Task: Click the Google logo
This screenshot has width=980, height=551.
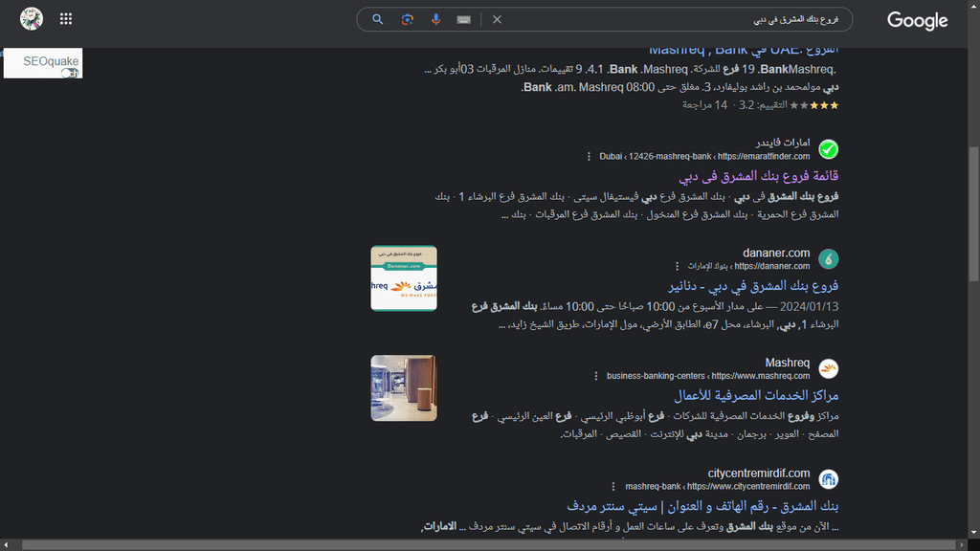Action: tap(917, 21)
